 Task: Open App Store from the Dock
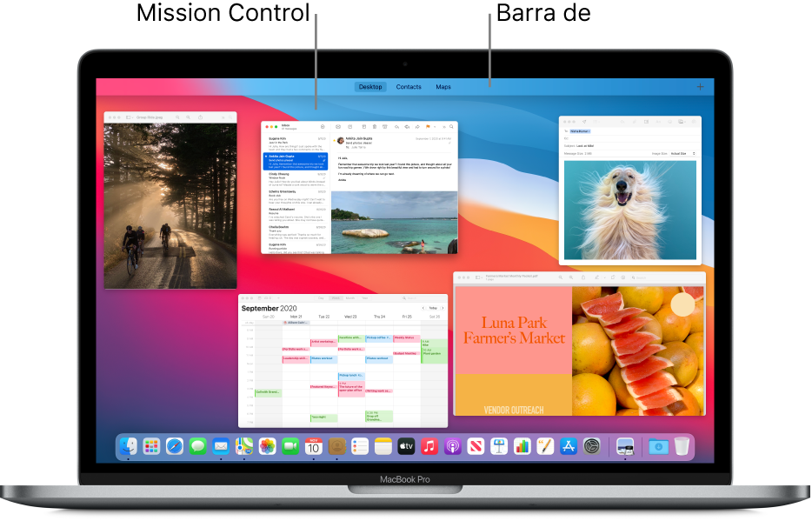pyautogui.click(x=568, y=446)
